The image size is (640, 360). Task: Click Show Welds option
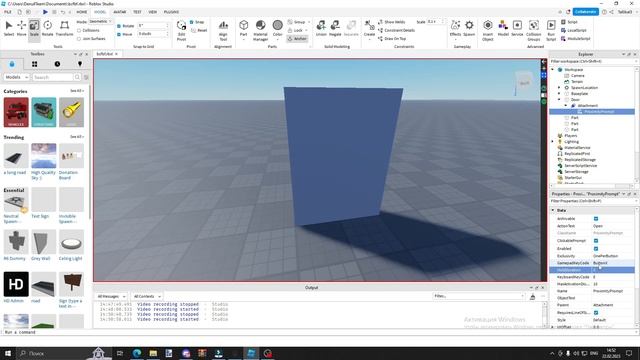[391, 22]
